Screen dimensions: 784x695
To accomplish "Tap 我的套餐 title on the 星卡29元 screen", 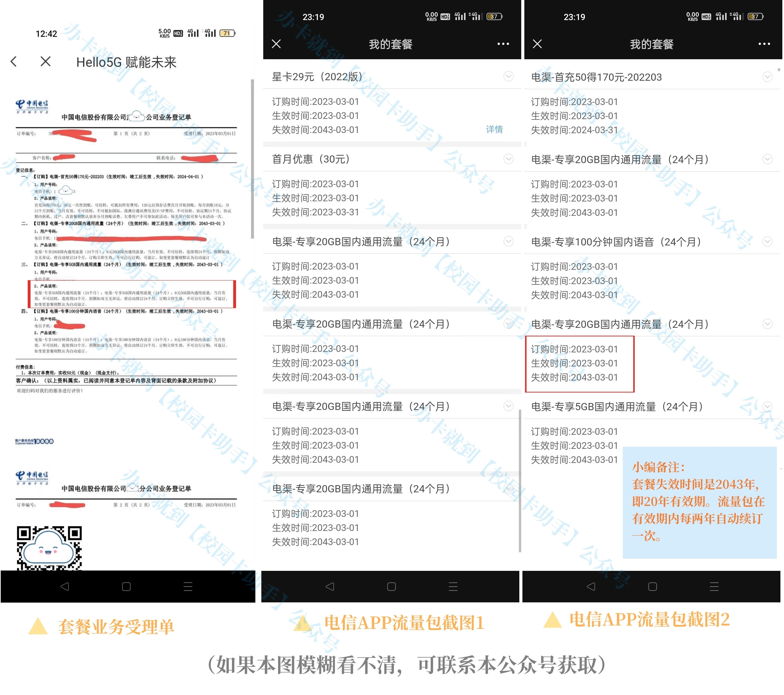I will click(391, 44).
